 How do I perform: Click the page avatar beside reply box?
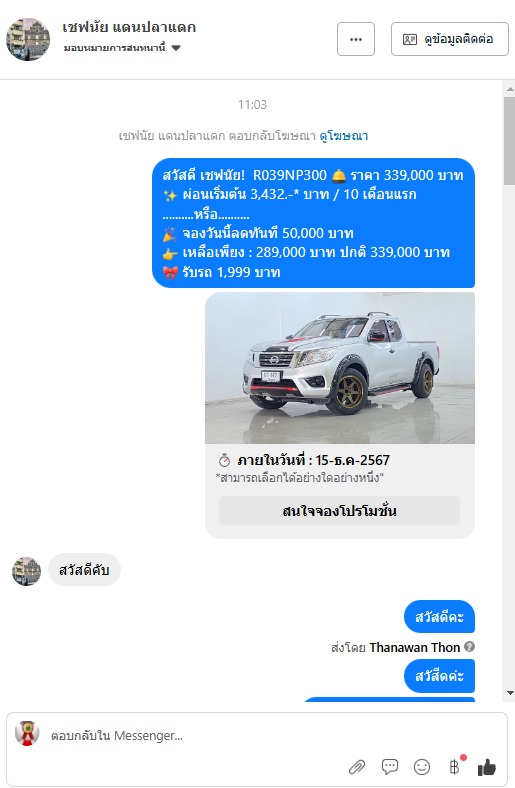(x=27, y=733)
